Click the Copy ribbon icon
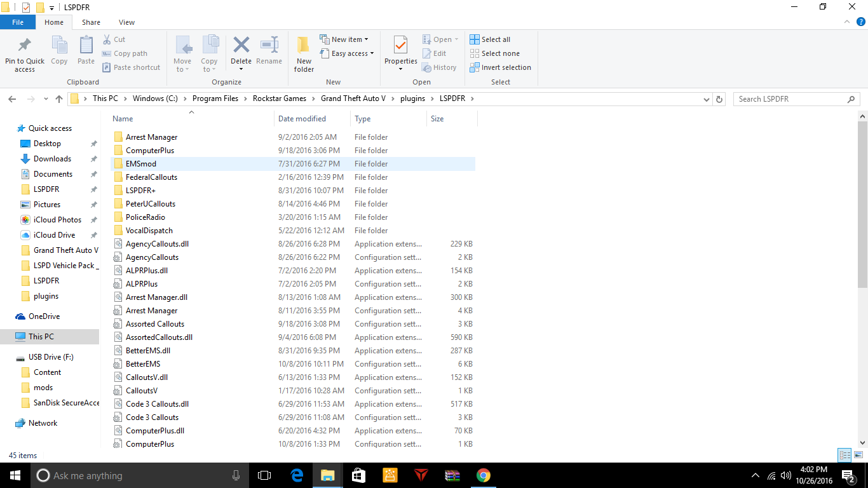The width and height of the screenshot is (868, 488). coord(59,46)
